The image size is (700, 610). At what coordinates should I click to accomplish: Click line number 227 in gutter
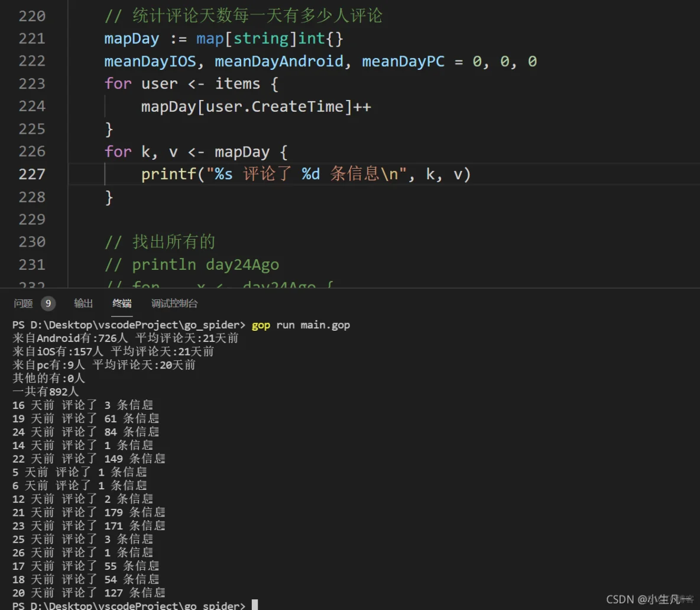tap(32, 174)
